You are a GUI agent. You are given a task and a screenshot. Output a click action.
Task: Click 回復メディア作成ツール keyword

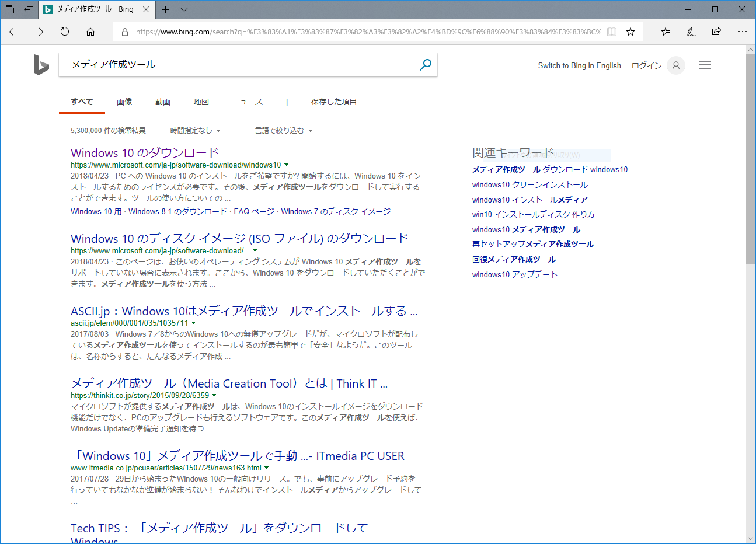[514, 259]
